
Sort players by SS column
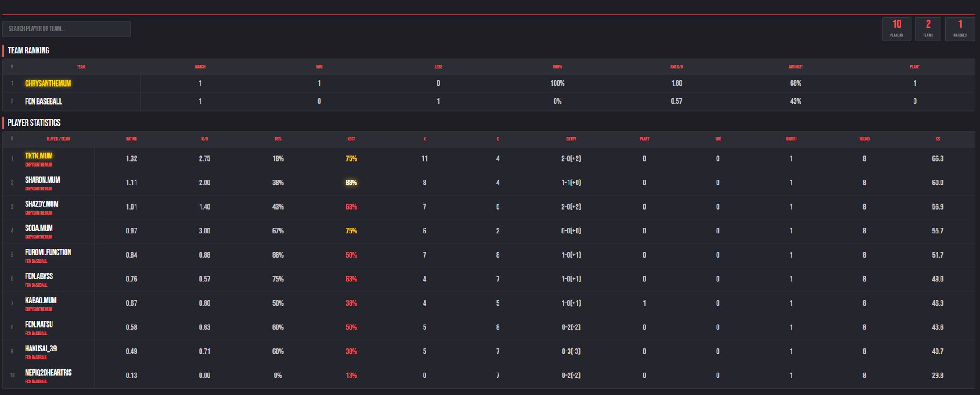point(938,139)
